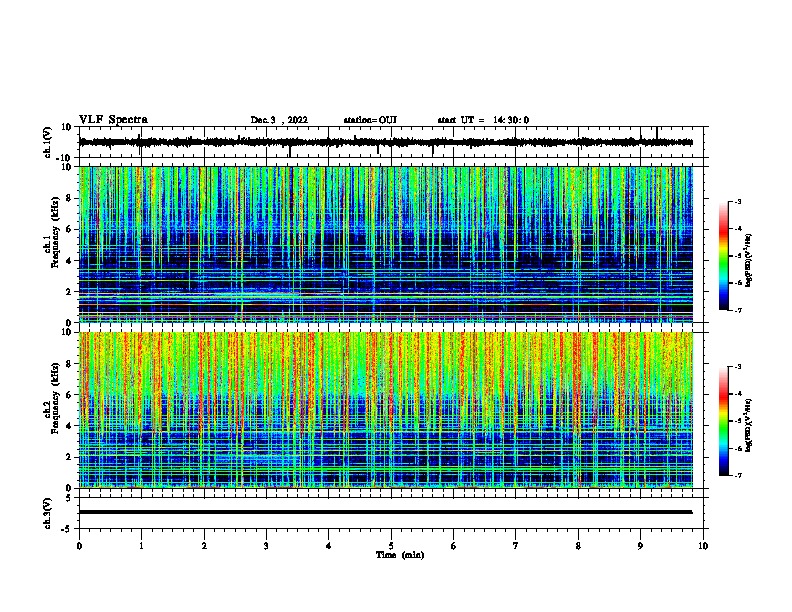Viewport: 792px width, 612px height.
Task: Select the ch.1 "Frequency (kHz)" axis label
Action: 55,232
